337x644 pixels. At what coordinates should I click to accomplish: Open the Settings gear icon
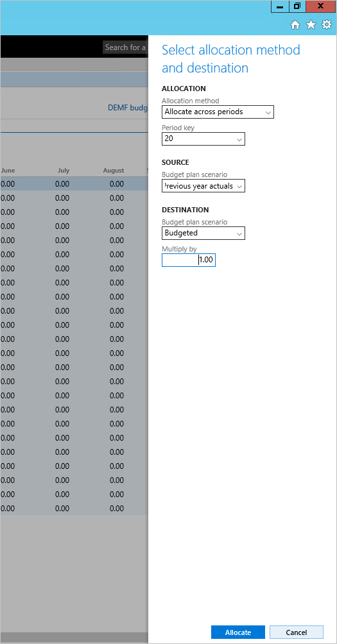coord(326,24)
